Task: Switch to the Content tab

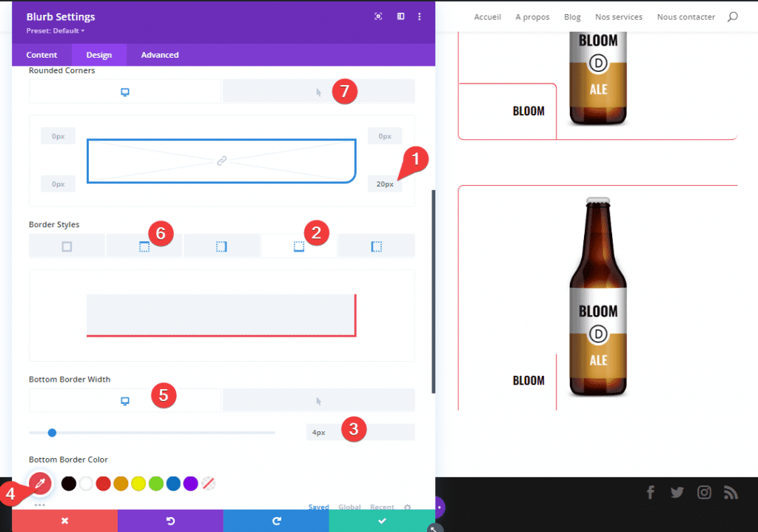Action: (x=41, y=55)
